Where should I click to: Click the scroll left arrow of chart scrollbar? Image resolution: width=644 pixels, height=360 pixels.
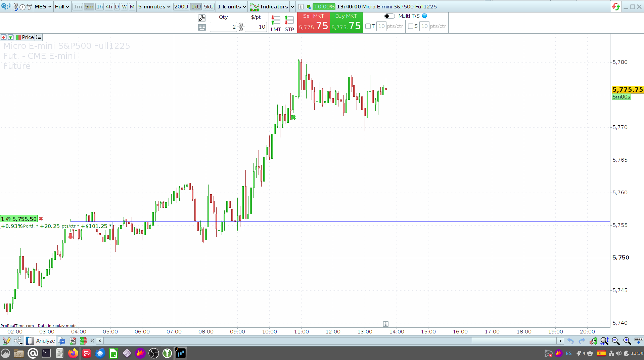(100, 341)
